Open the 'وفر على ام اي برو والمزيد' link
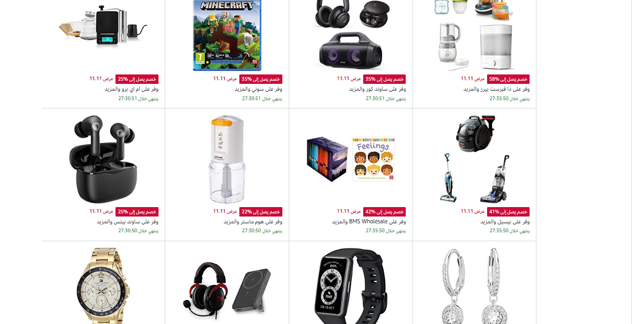The height and width of the screenshot is (324, 644). coord(131,89)
